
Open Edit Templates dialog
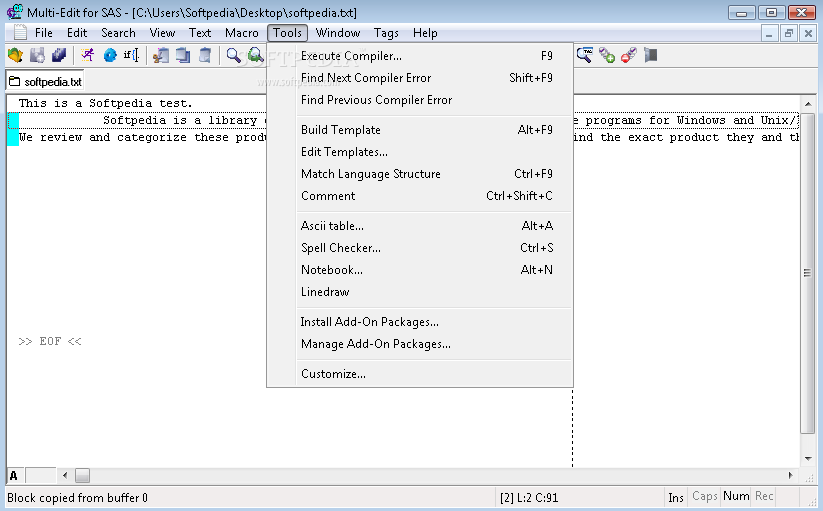(419, 152)
